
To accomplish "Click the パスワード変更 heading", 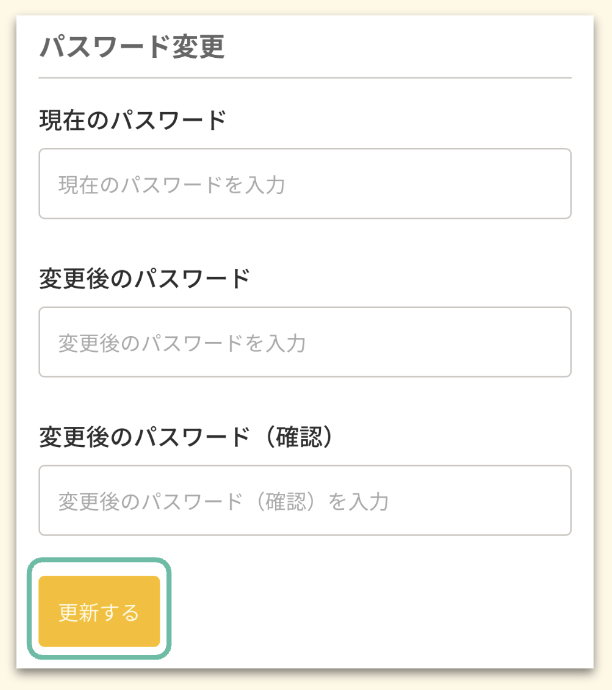I will click(x=131, y=47).
